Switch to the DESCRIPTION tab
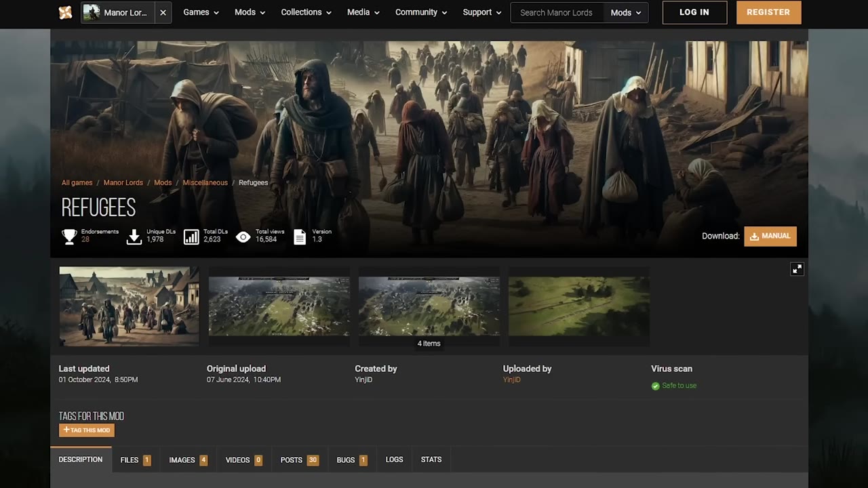The height and width of the screenshot is (488, 868). [x=81, y=460]
